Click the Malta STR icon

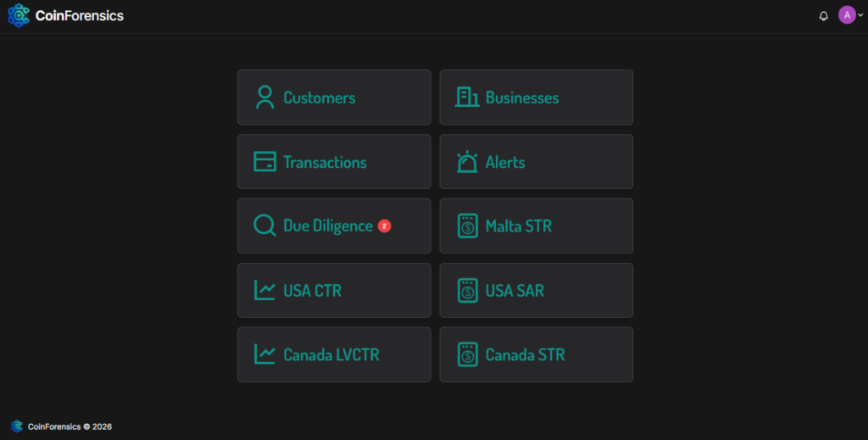tap(467, 226)
